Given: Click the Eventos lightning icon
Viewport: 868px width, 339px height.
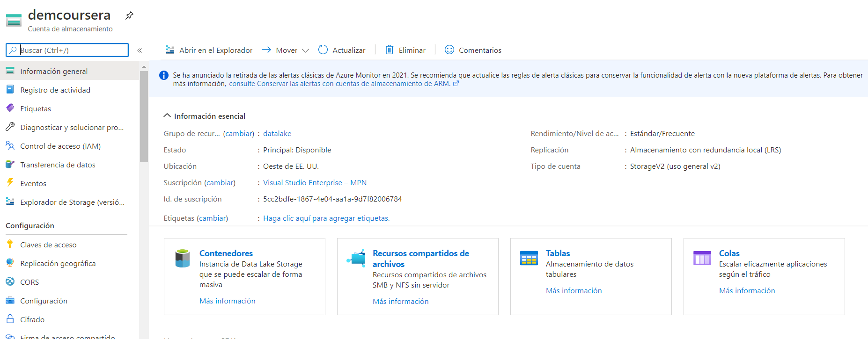Looking at the screenshot, I should [x=10, y=182].
